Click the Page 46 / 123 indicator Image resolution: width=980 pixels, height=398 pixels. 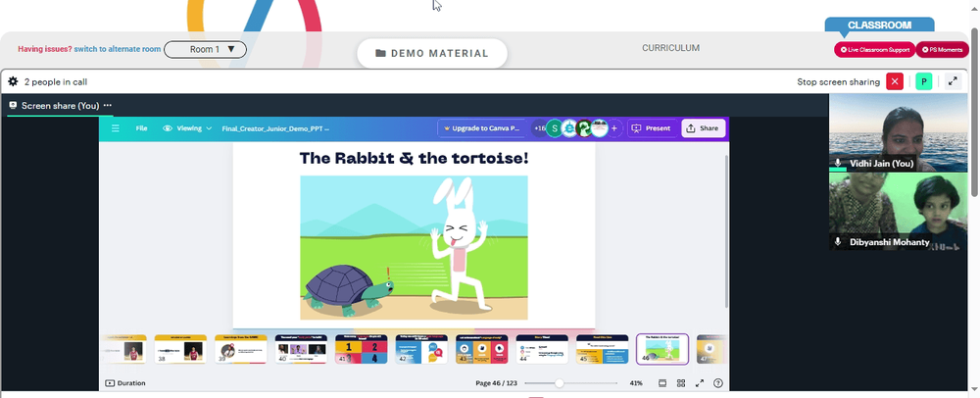(x=496, y=383)
